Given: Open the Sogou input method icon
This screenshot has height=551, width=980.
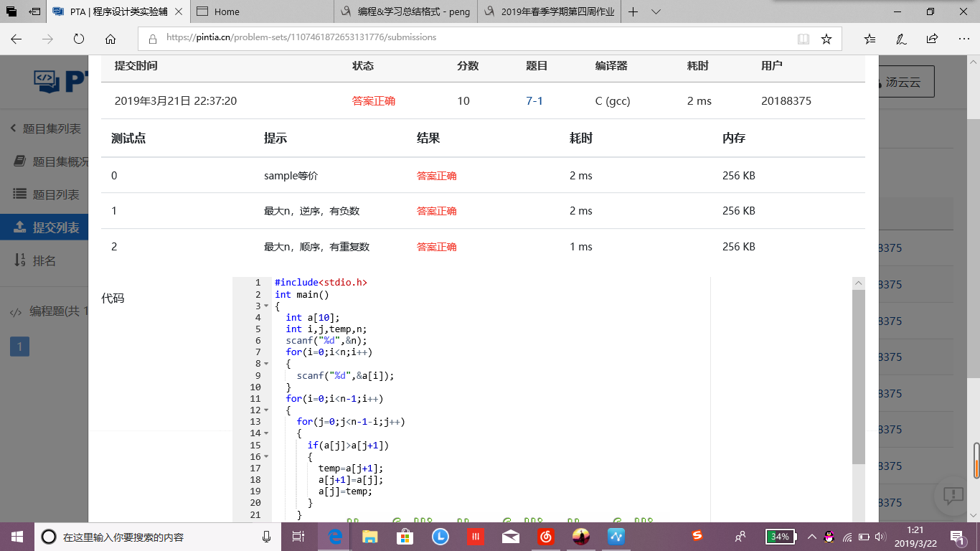Looking at the screenshot, I should tap(697, 535).
